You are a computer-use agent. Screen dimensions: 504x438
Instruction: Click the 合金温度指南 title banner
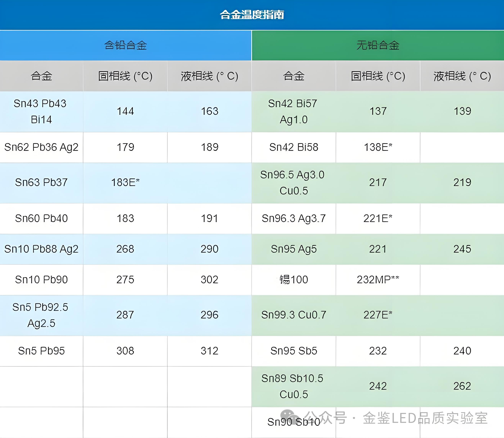(x=252, y=15)
